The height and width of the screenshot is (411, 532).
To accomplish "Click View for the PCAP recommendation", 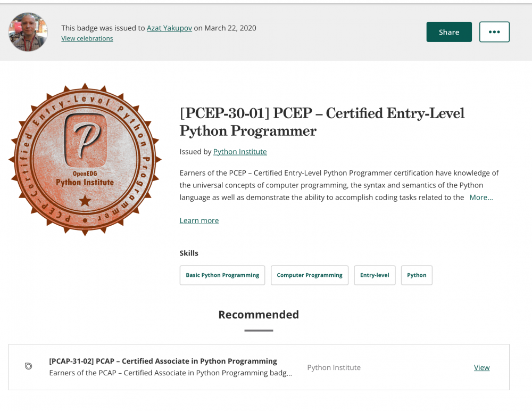I will [481, 367].
